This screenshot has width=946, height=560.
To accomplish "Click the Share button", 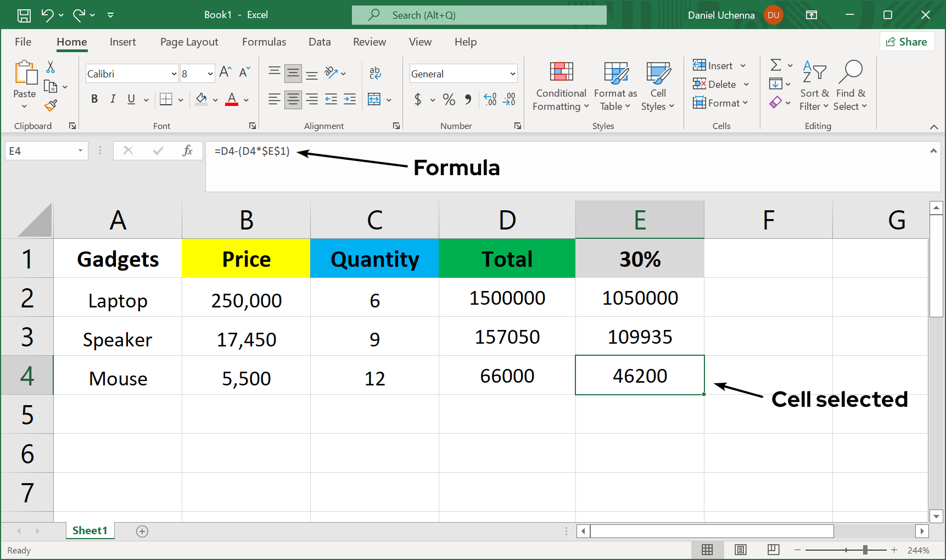I will [906, 42].
